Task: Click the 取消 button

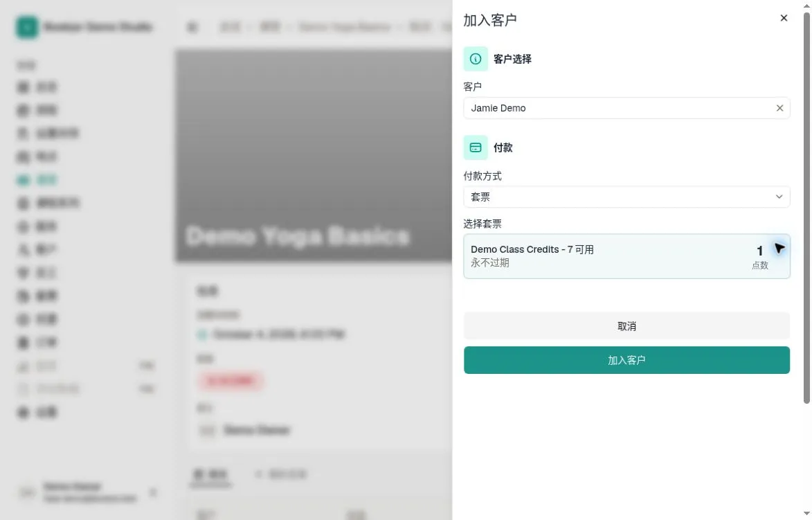Action: tap(626, 326)
